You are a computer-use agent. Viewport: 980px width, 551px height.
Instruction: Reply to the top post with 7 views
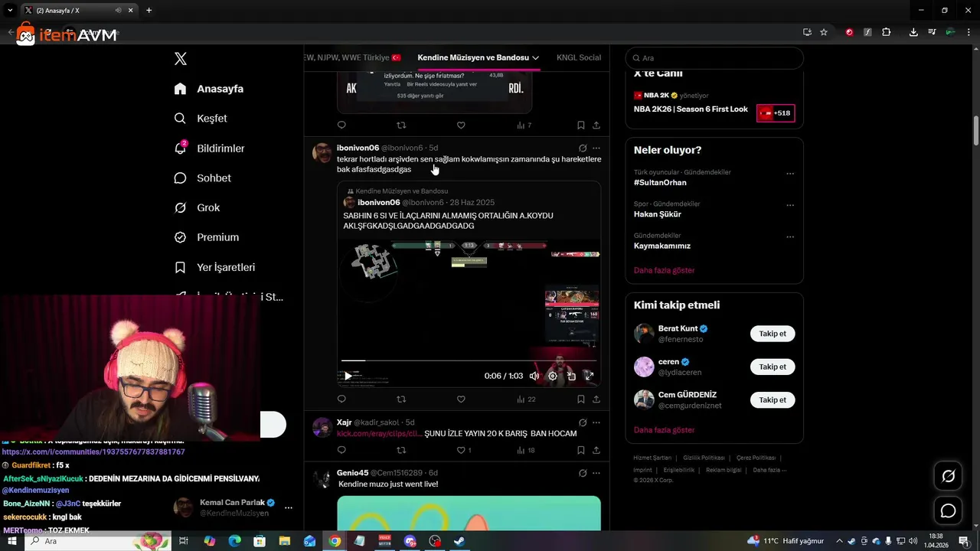point(341,125)
